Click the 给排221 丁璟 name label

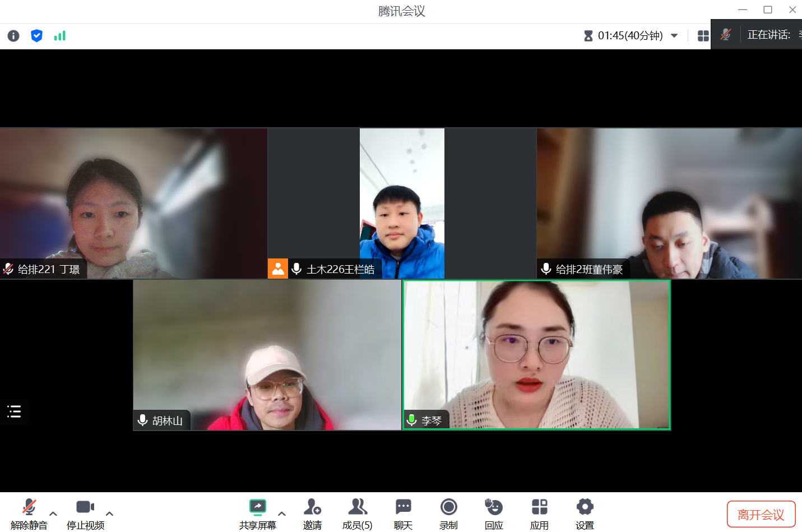click(49, 270)
